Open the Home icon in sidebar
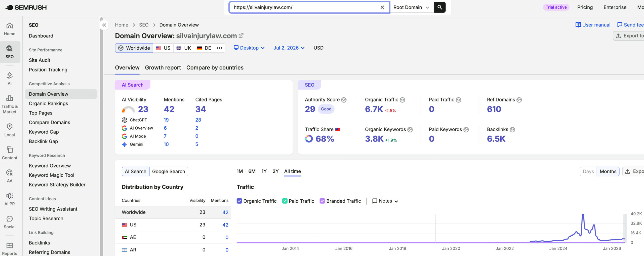Viewport: 644px width, 256px height. click(x=10, y=29)
